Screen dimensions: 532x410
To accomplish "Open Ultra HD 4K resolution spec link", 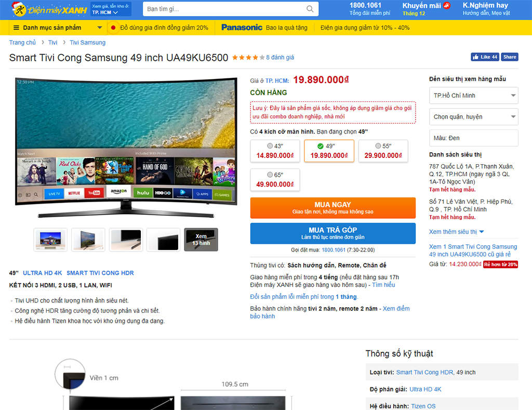I will click(425, 389).
